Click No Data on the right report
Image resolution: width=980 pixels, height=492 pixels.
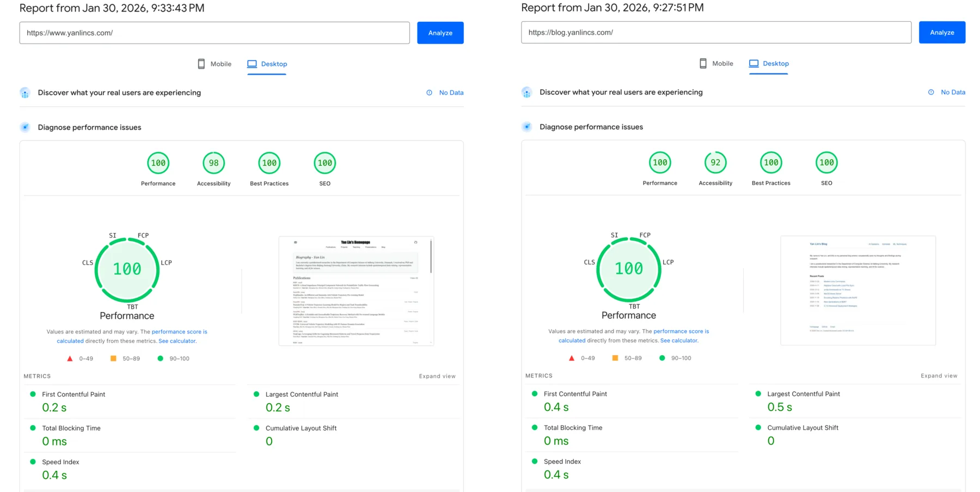(x=953, y=92)
